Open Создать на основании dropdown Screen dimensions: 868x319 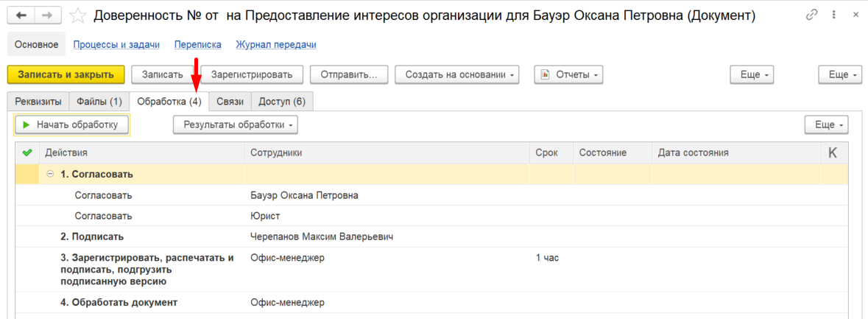pos(456,74)
